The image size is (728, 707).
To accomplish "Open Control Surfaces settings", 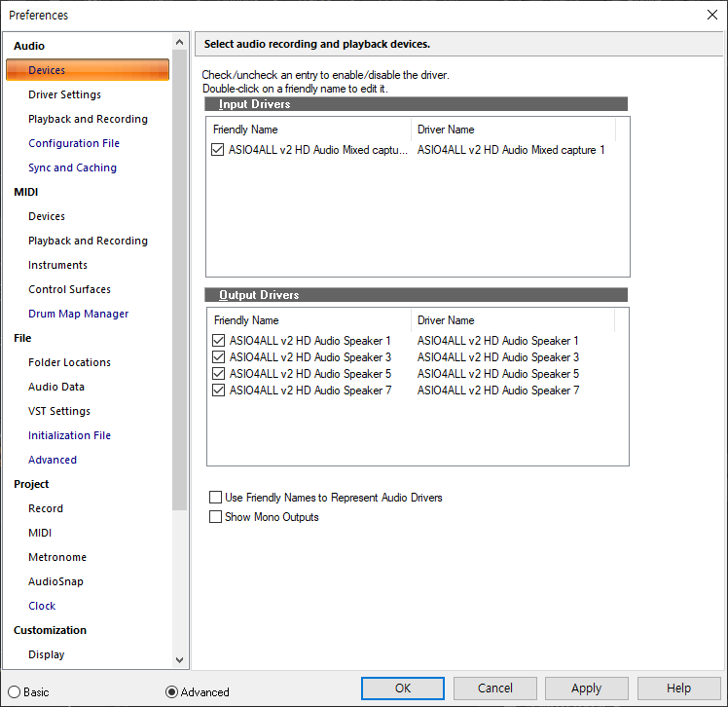I will 70,289.
